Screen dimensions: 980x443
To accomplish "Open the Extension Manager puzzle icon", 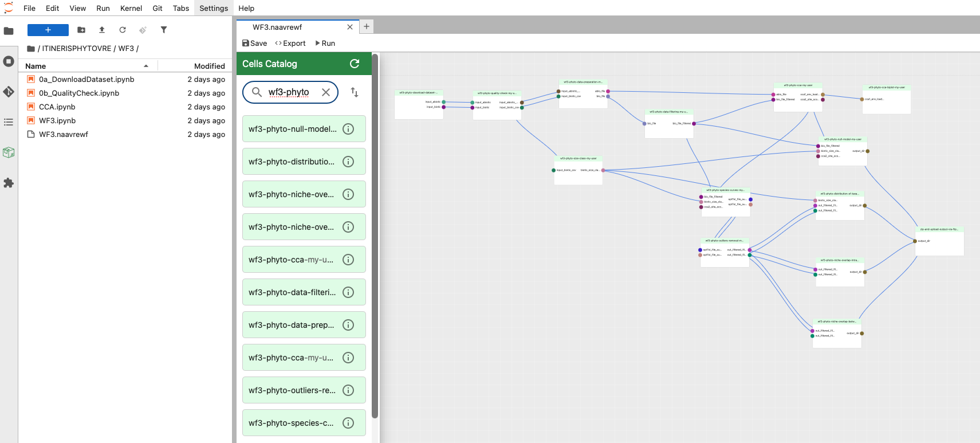I will pyautogui.click(x=9, y=183).
